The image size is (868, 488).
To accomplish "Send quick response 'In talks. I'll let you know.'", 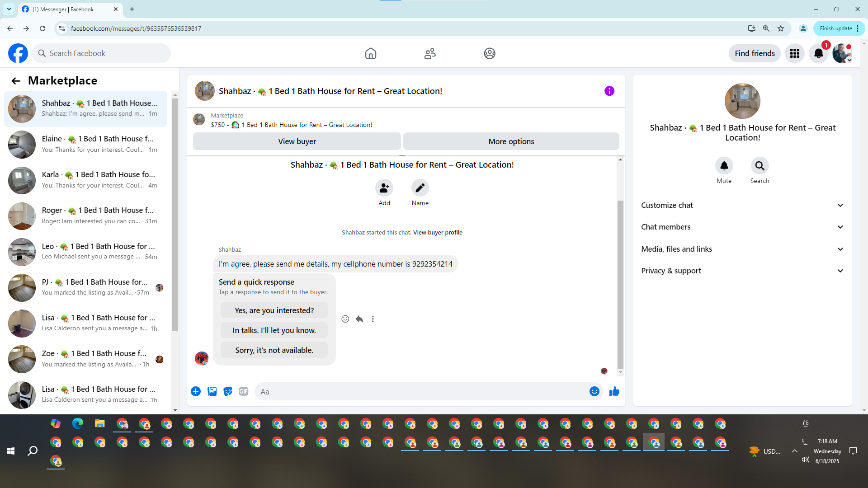I will (x=274, y=330).
